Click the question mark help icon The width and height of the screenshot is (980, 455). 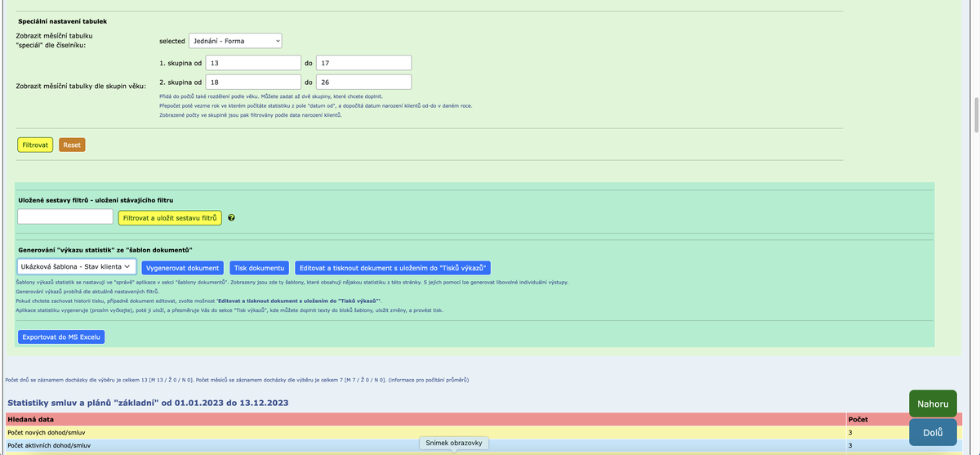click(x=232, y=218)
